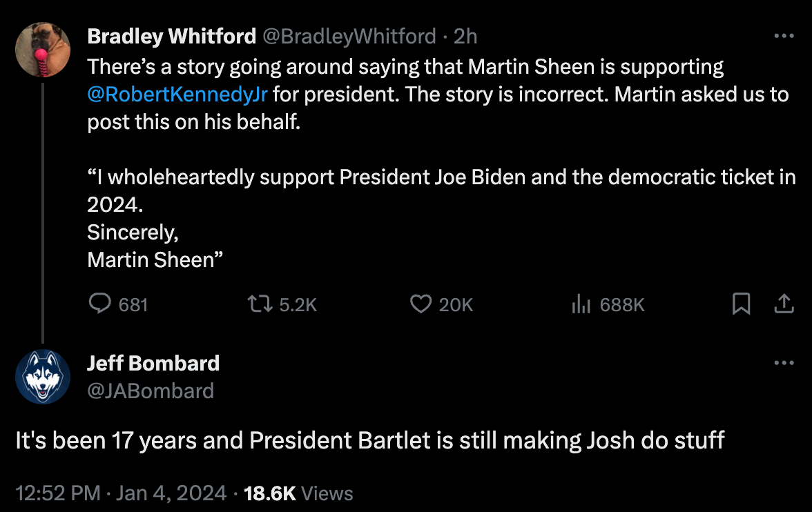The height and width of the screenshot is (512, 812).
Task: Click Jeff Bombard's husky avatar
Action: (43, 377)
